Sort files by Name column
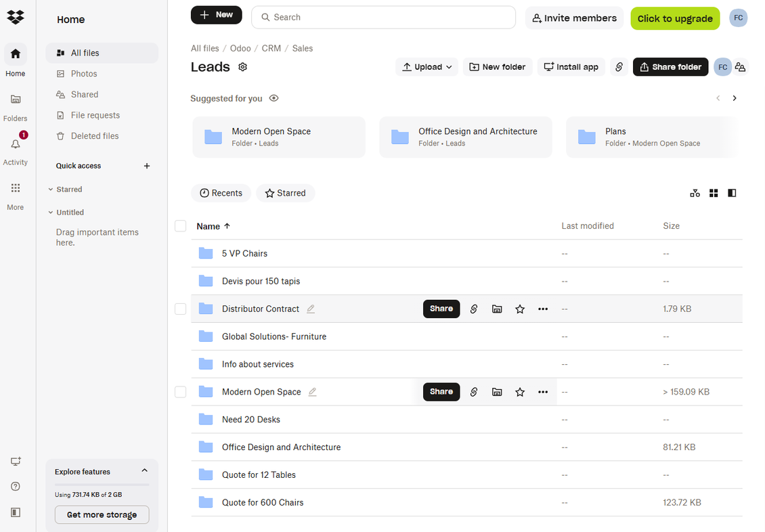The height and width of the screenshot is (532, 765). click(213, 226)
